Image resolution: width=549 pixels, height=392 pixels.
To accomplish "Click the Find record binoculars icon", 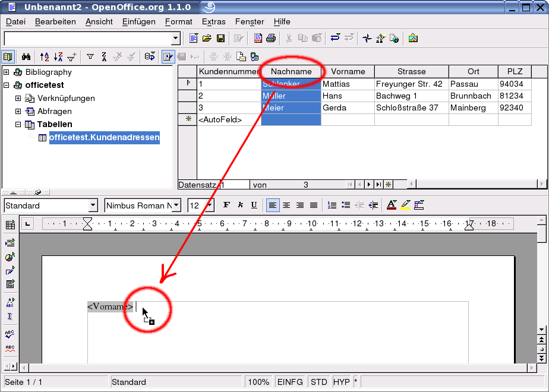I will coord(26,57).
